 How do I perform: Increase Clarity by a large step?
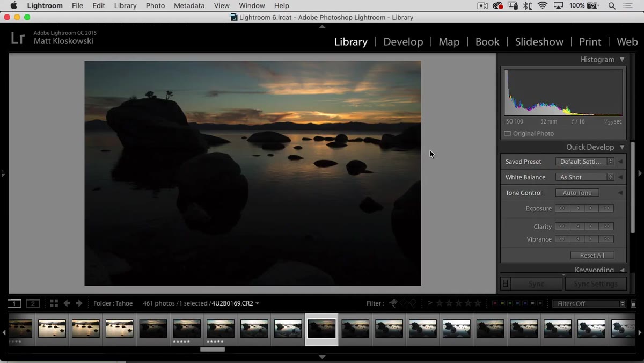606,227
